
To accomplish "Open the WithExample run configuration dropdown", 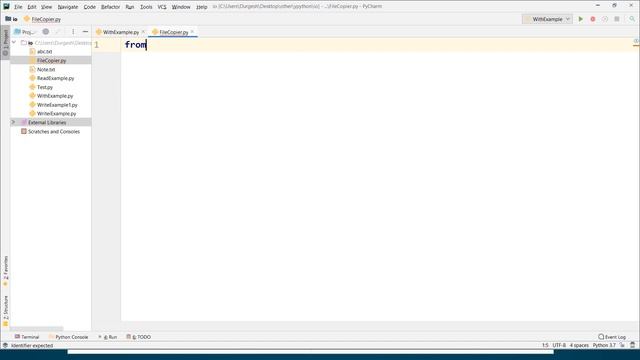I will coord(547,19).
